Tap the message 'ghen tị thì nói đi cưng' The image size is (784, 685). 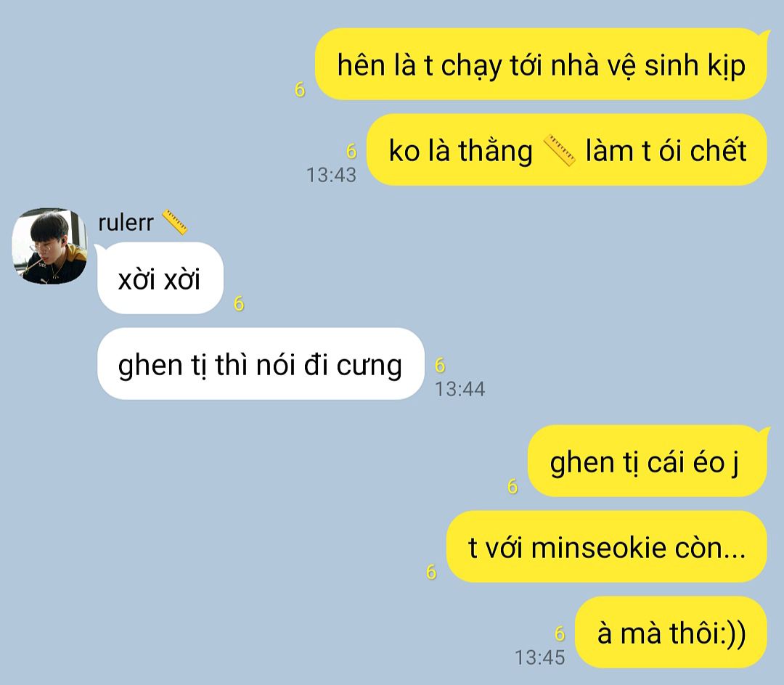click(261, 364)
